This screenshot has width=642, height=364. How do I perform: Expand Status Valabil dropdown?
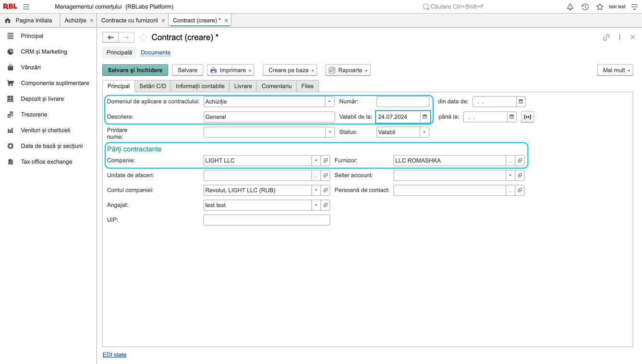(424, 132)
